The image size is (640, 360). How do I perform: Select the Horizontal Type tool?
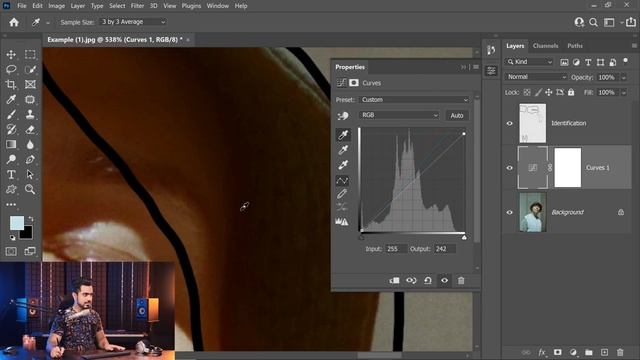(11, 175)
